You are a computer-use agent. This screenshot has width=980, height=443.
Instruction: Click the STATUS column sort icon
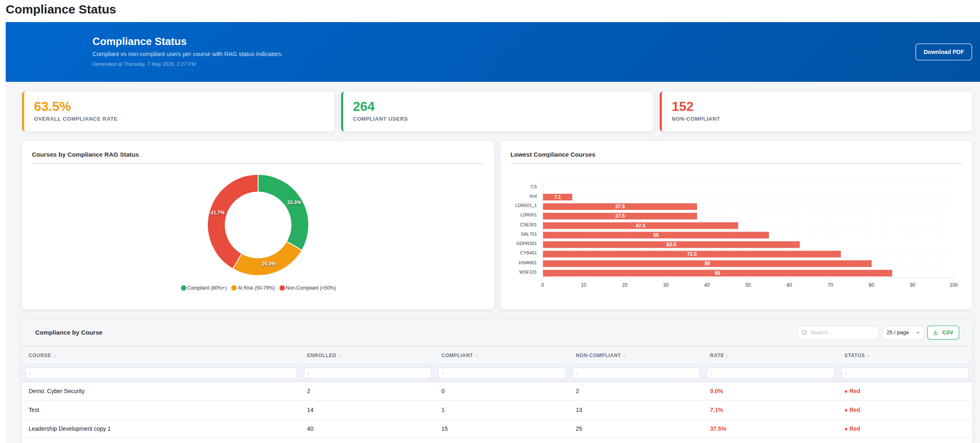[x=868, y=356]
